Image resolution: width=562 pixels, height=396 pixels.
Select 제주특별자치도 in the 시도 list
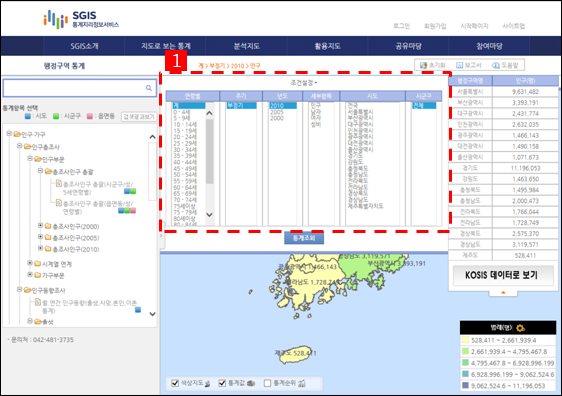pyautogui.click(x=366, y=206)
